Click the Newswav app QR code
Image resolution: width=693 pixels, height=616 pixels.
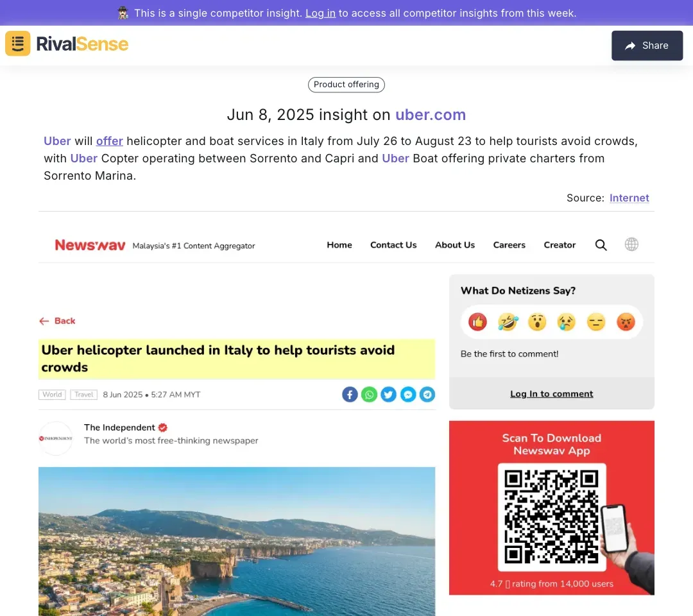pyautogui.click(x=552, y=517)
